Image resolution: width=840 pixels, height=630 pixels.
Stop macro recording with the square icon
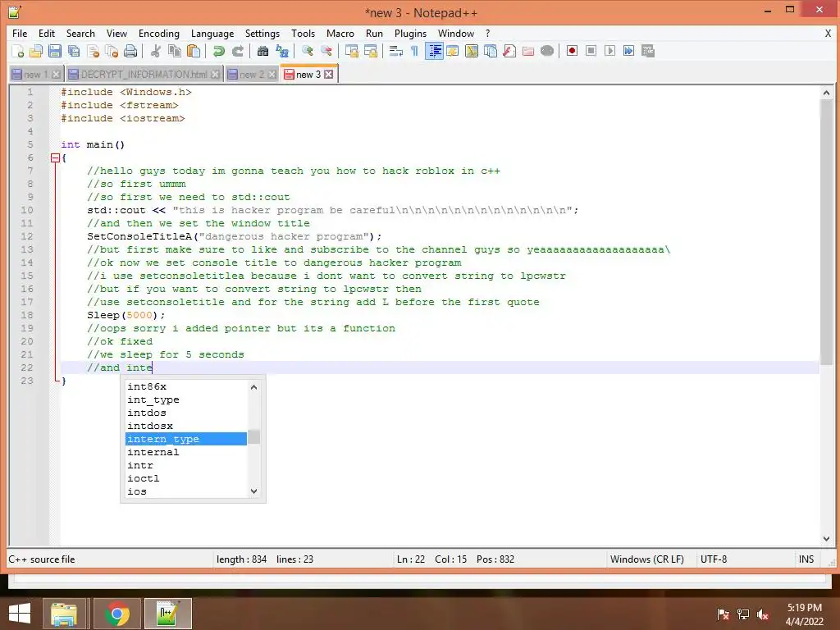pyautogui.click(x=591, y=51)
